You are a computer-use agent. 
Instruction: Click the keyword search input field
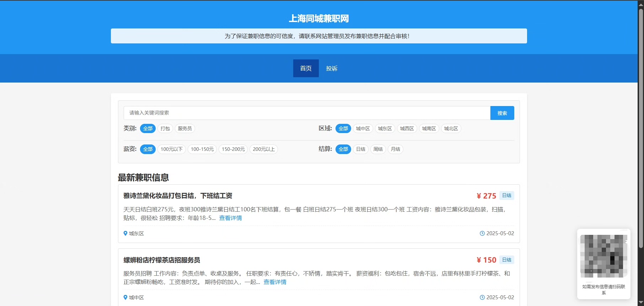point(307,113)
